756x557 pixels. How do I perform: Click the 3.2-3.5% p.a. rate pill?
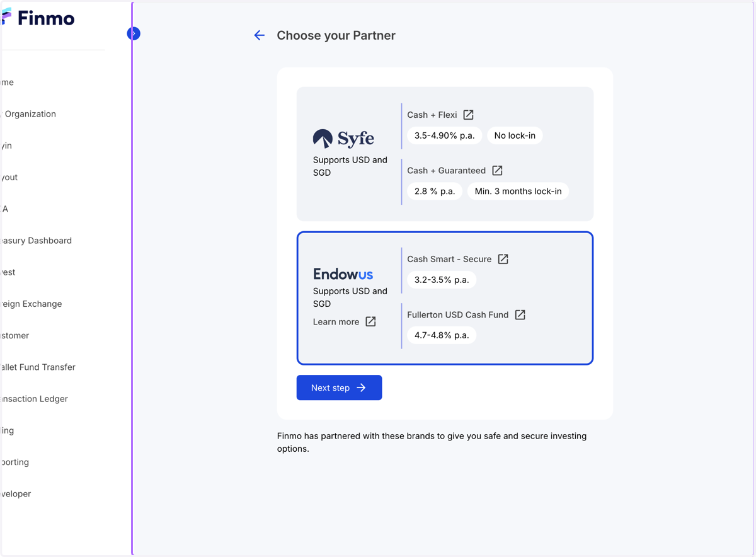(x=442, y=280)
